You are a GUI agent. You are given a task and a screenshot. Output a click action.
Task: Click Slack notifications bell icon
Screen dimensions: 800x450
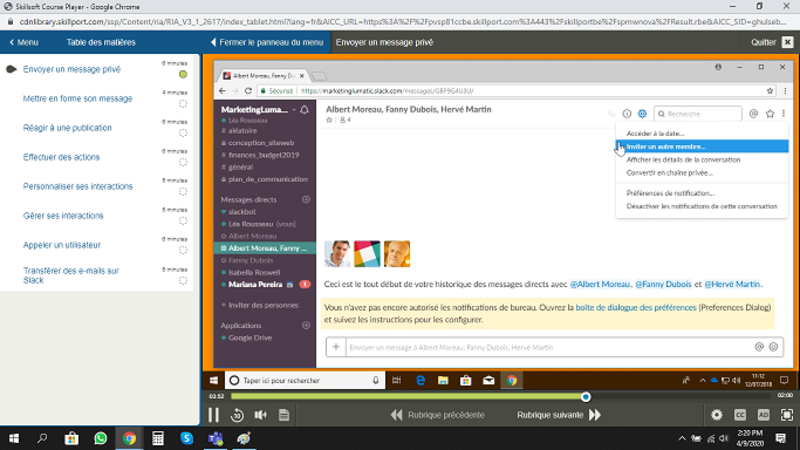pos(305,110)
